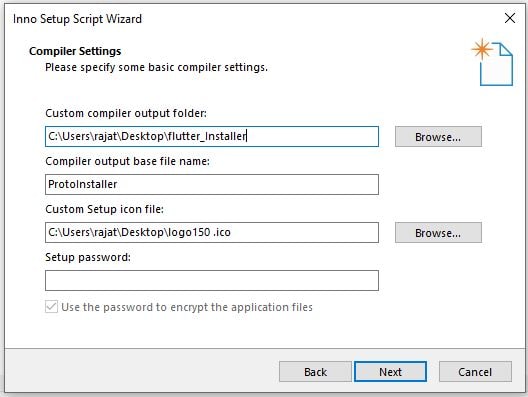Click the new script document icon
528x397 pixels.
click(493, 62)
